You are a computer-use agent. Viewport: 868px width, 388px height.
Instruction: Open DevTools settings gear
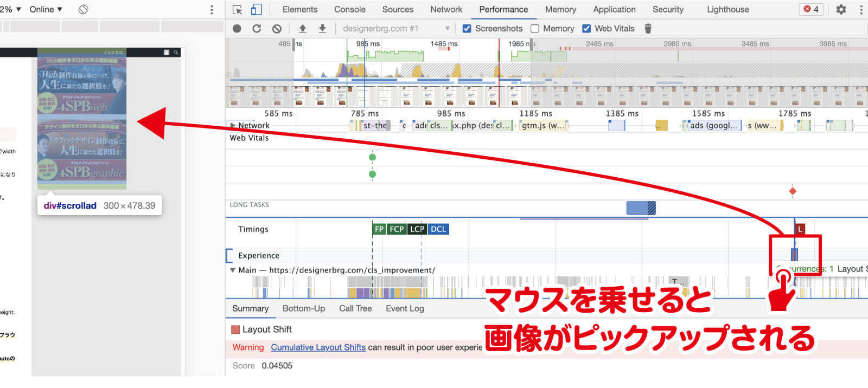click(841, 10)
